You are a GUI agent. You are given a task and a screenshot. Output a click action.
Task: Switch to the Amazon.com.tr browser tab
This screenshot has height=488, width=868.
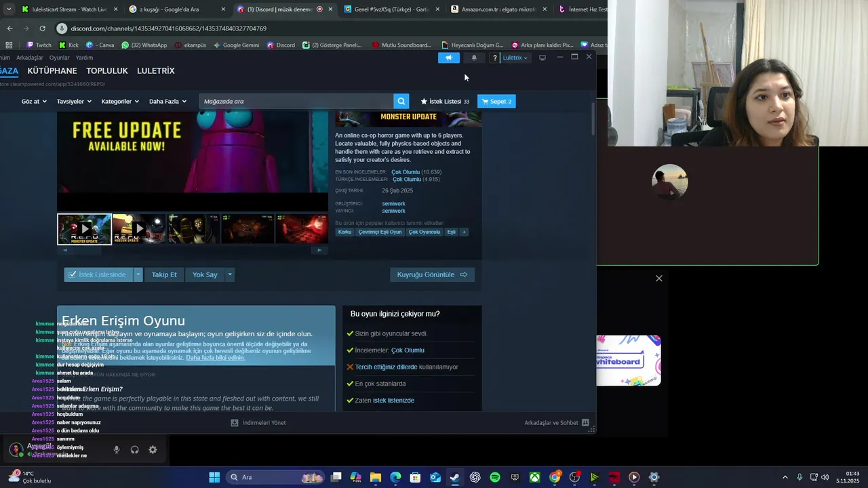point(499,9)
